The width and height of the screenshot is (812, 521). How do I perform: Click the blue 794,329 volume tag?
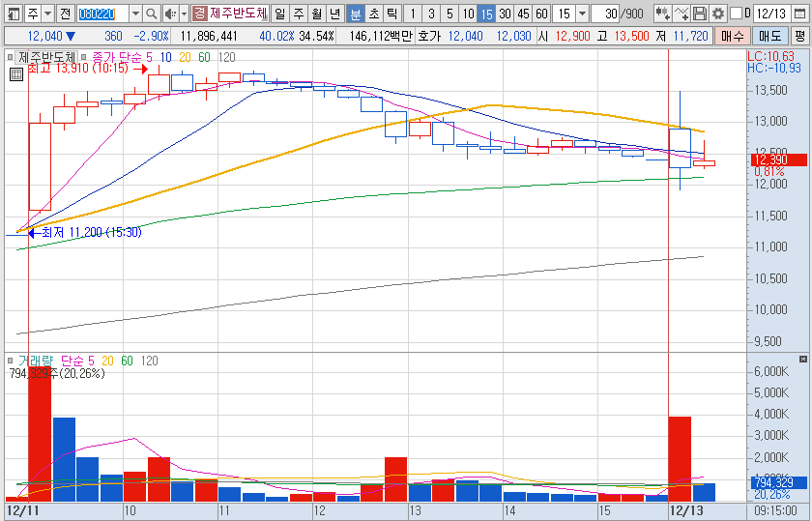pyautogui.click(x=778, y=482)
